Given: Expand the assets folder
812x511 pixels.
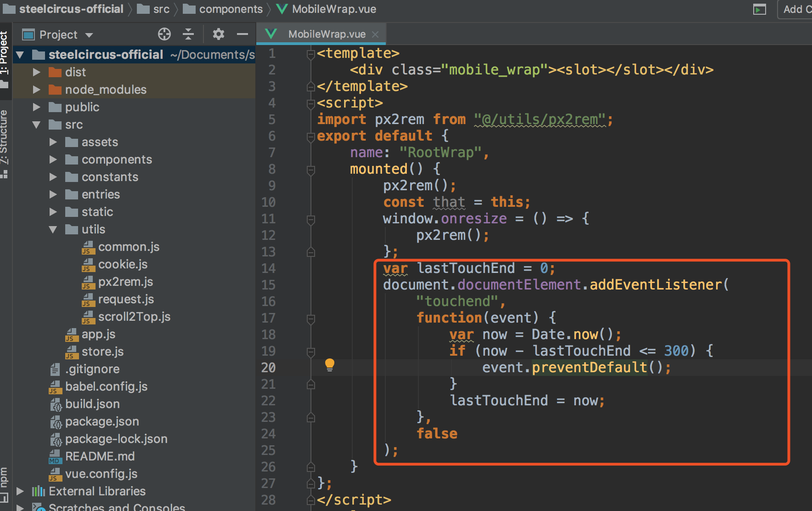Looking at the screenshot, I should coord(53,142).
